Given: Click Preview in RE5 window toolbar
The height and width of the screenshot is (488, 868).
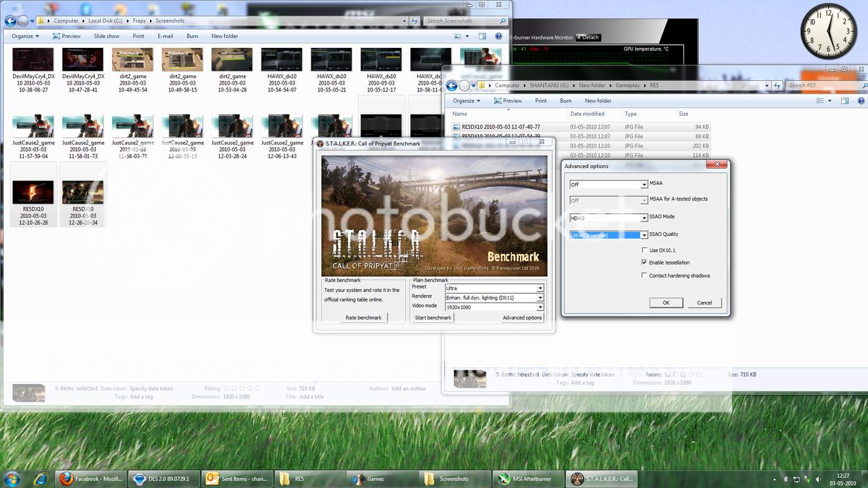Looking at the screenshot, I should point(507,101).
